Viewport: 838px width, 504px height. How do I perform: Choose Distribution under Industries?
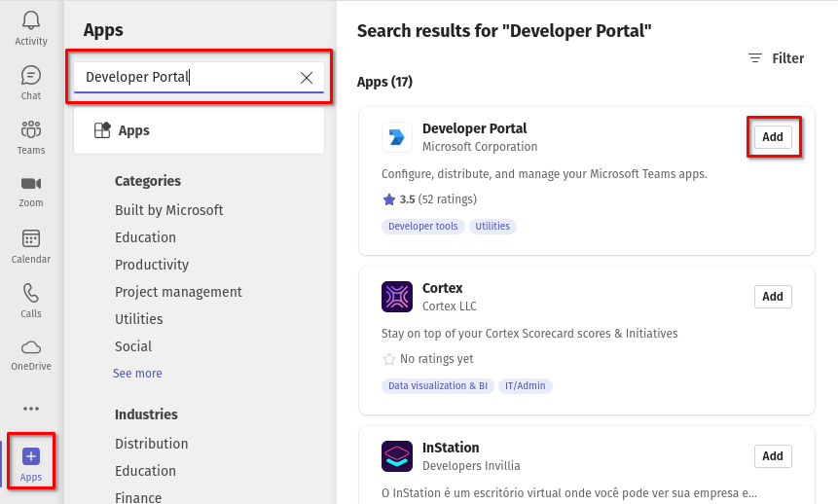click(151, 444)
